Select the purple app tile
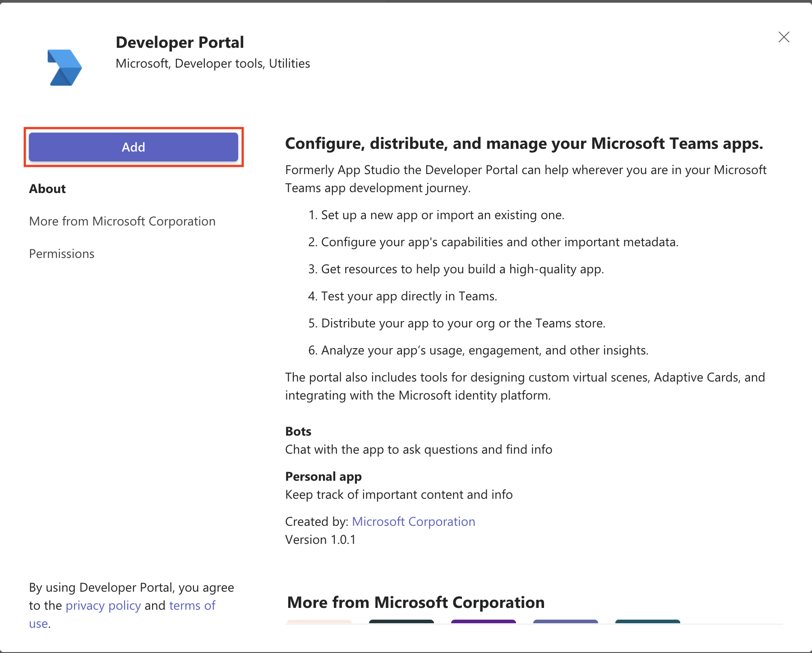The width and height of the screenshot is (812, 653). [483, 625]
